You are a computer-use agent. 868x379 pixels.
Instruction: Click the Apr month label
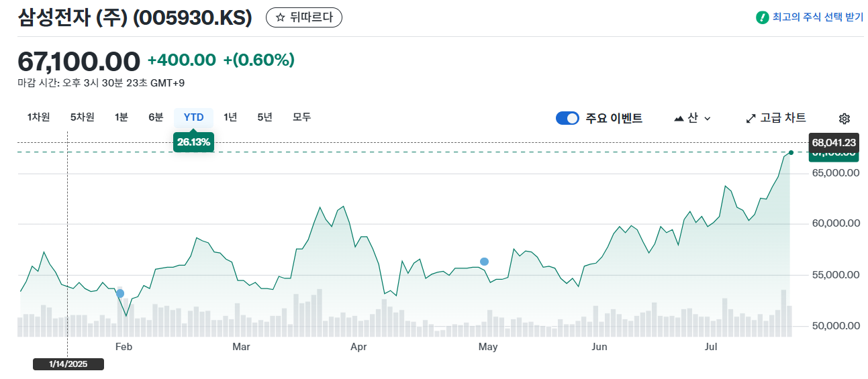pos(358,347)
